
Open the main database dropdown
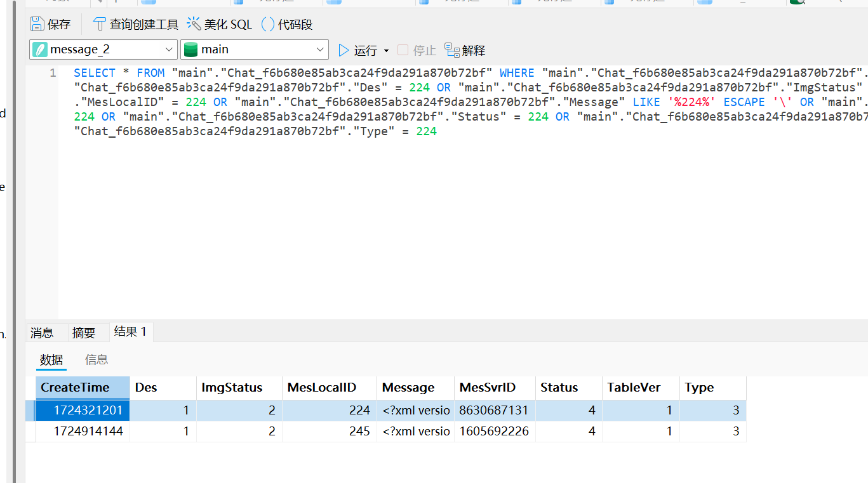click(254, 50)
